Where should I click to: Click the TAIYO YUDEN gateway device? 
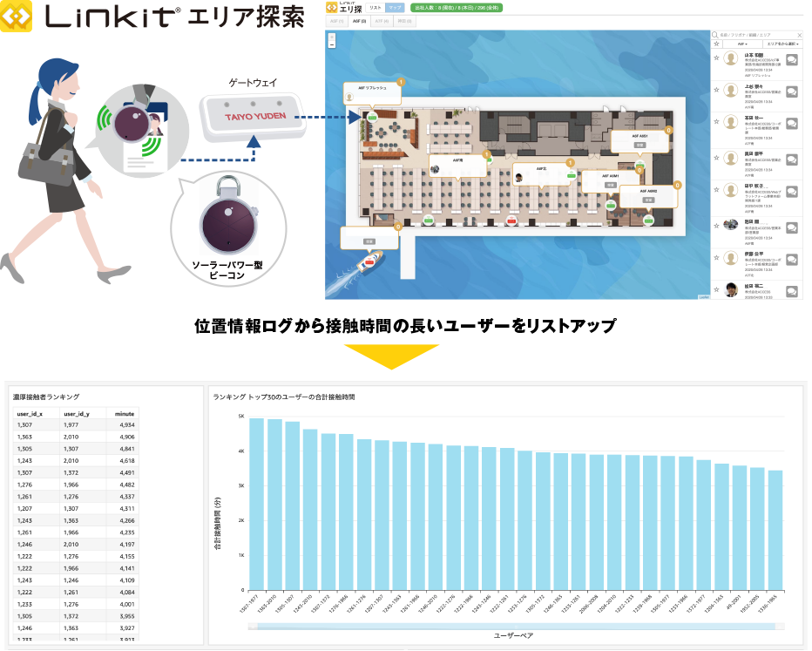tap(254, 117)
